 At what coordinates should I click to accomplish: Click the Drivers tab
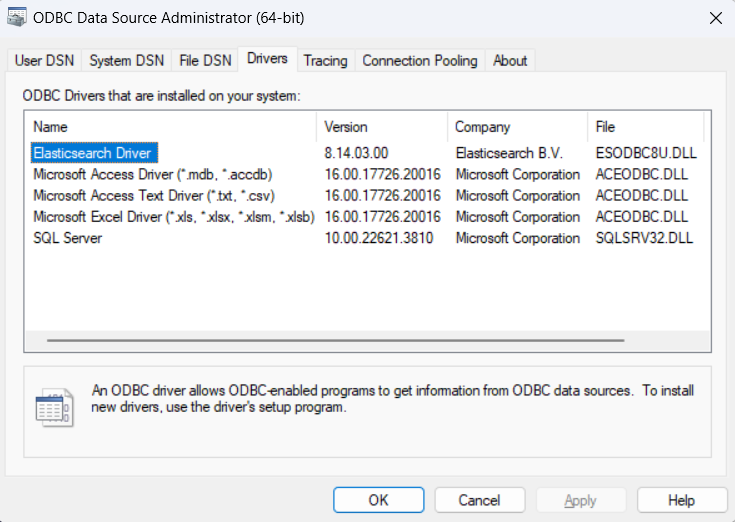click(267, 59)
